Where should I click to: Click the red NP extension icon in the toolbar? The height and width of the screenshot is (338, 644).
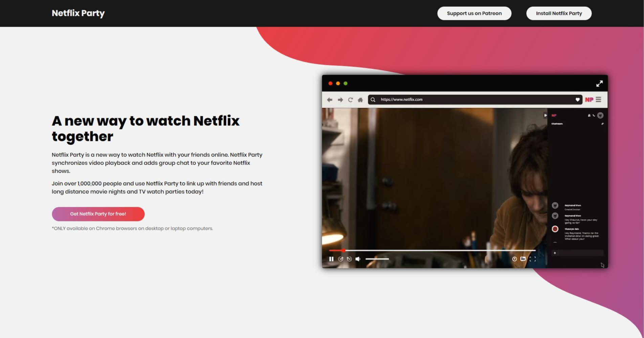(x=589, y=100)
